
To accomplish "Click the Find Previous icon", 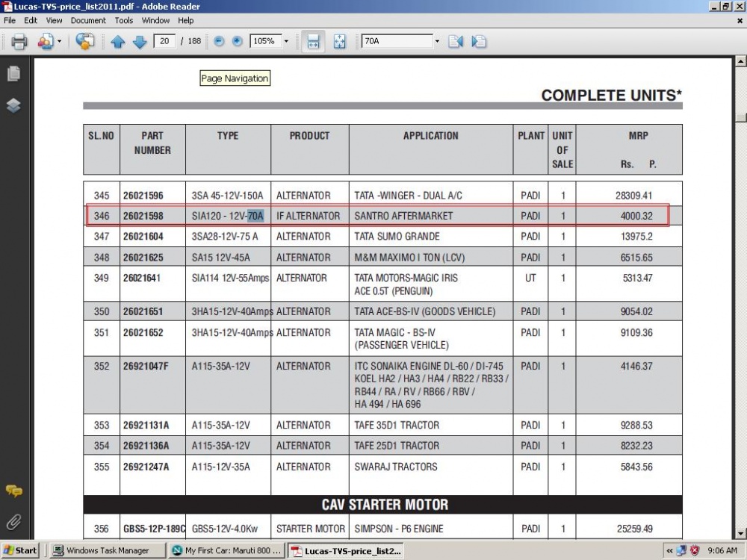I will (456, 41).
